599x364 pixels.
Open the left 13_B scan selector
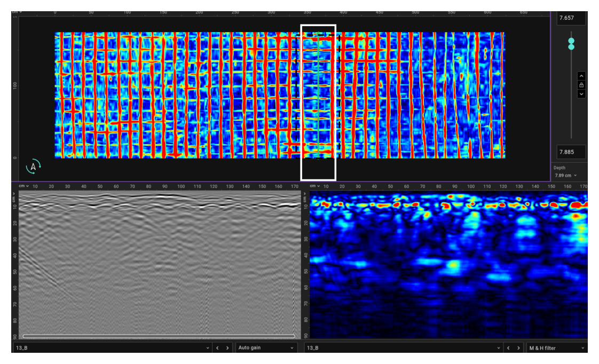(111, 348)
